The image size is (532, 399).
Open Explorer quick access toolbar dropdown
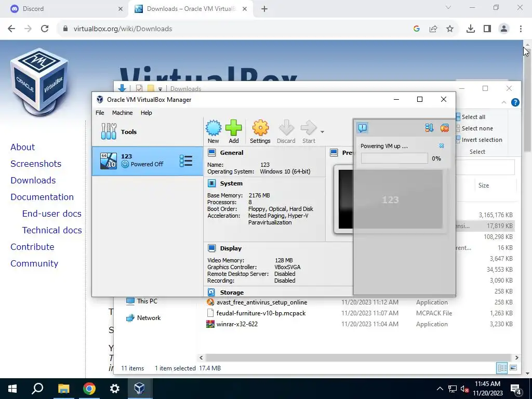point(160,89)
